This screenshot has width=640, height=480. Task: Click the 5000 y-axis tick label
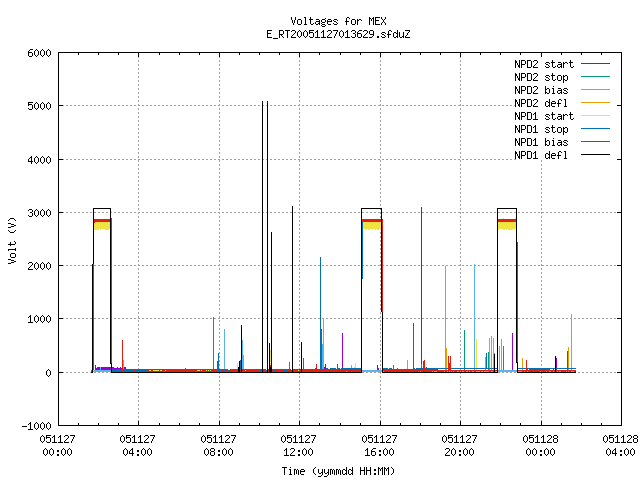(40, 107)
